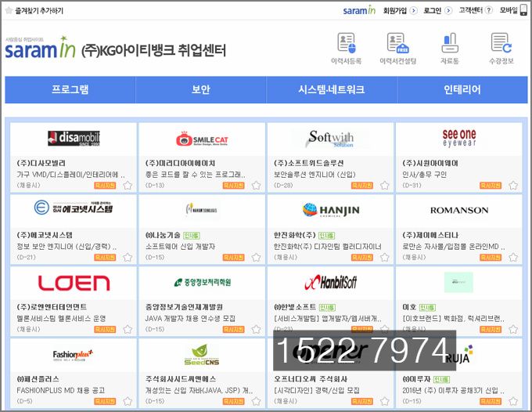Click the small saramin logo in top bar
The image size is (532, 412).
coord(359,10)
